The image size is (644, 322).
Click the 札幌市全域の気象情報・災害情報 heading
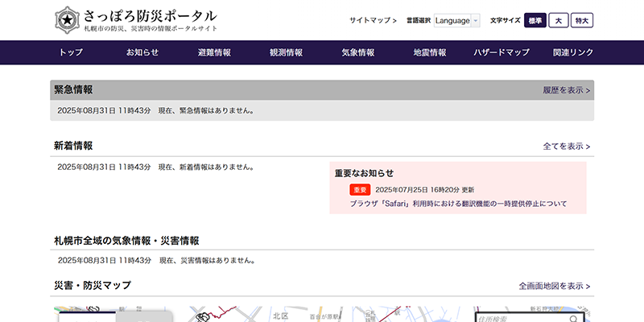pos(126,241)
